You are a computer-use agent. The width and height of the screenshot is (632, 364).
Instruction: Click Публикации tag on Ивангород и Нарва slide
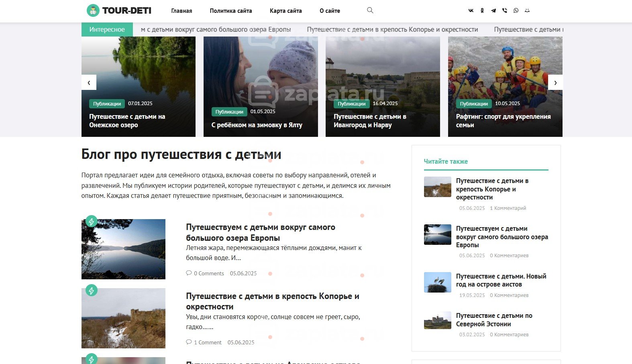(351, 104)
